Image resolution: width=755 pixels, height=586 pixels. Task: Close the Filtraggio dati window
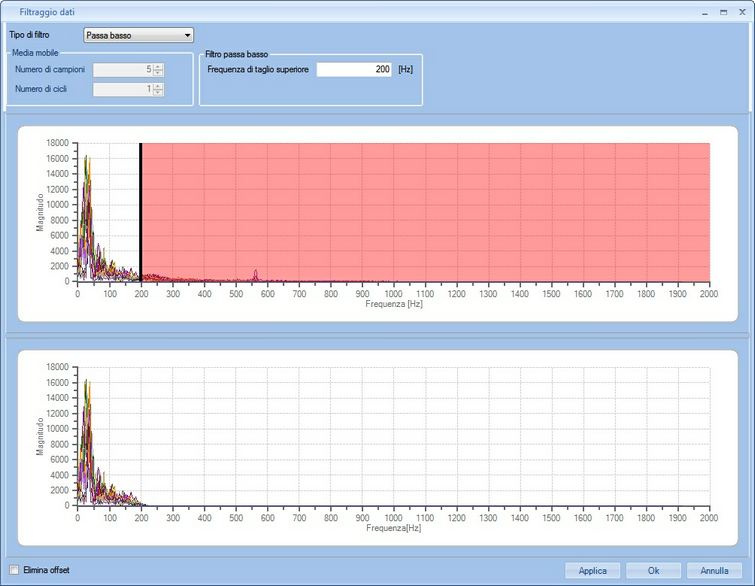pos(741,10)
